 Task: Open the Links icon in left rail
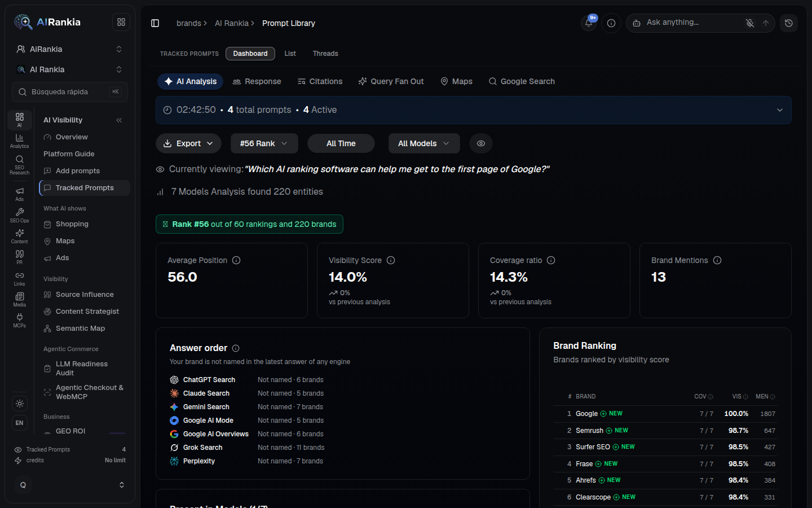click(19, 279)
